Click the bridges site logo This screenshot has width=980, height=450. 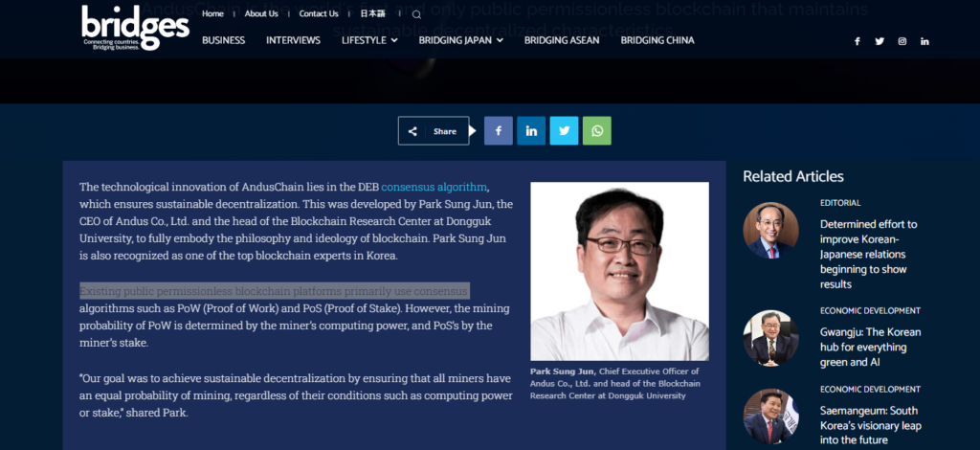[x=135, y=28]
